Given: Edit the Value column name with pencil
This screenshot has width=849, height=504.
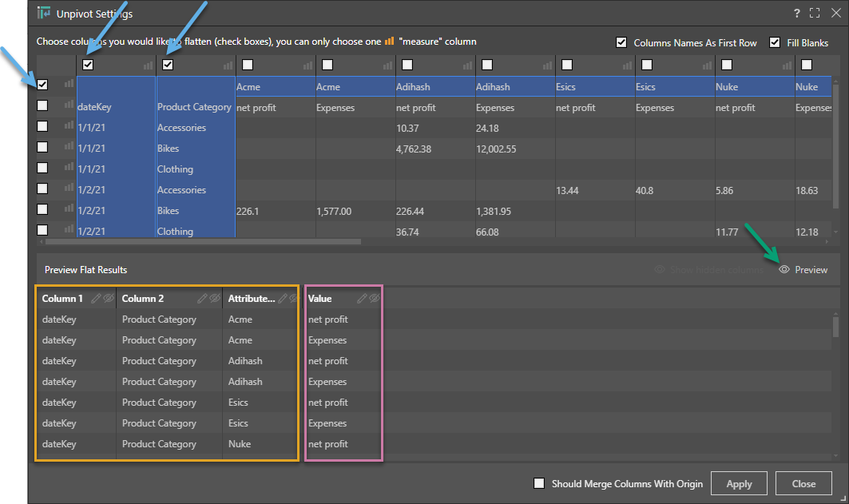Looking at the screenshot, I should pyautogui.click(x=363, y=299).
